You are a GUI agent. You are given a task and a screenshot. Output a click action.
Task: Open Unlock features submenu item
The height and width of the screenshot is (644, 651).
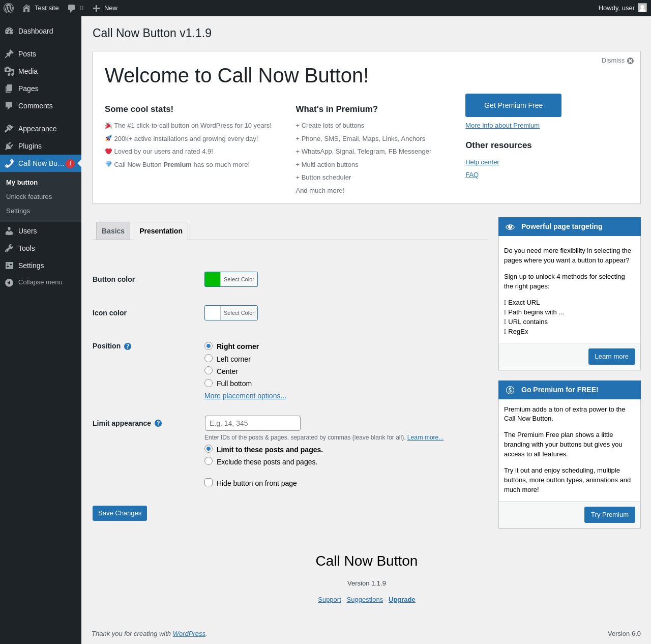tap(29, 197)
